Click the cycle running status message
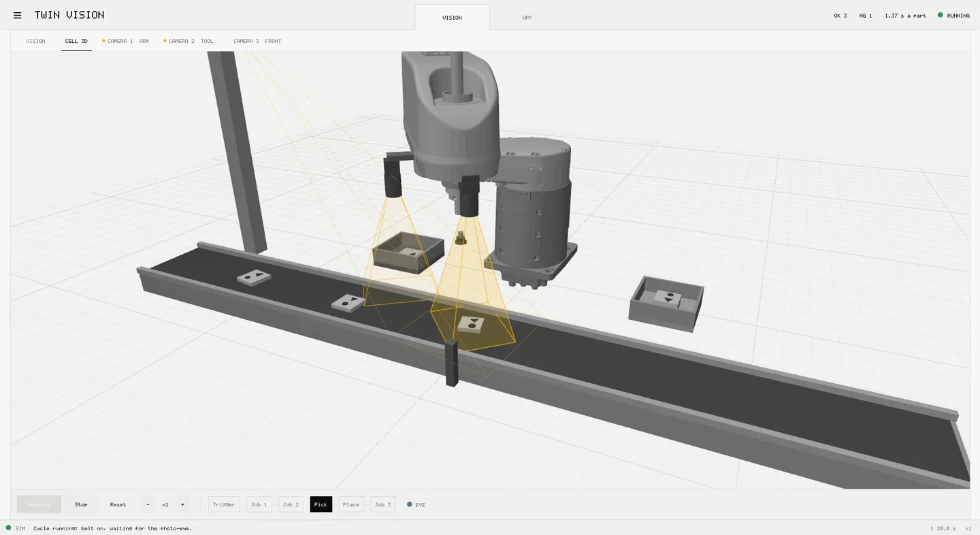This screenshot has height=535, width=980. [x=112, y=528]
